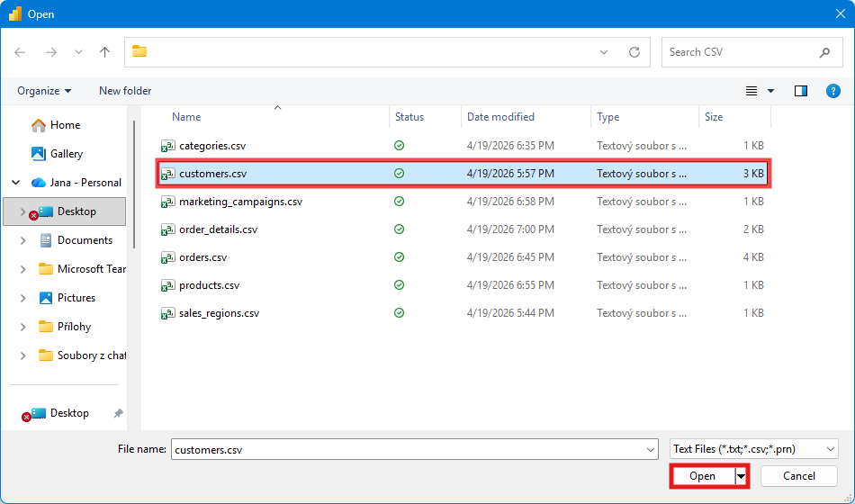Select Desktop under Jana - Personal

pos(76,211)
